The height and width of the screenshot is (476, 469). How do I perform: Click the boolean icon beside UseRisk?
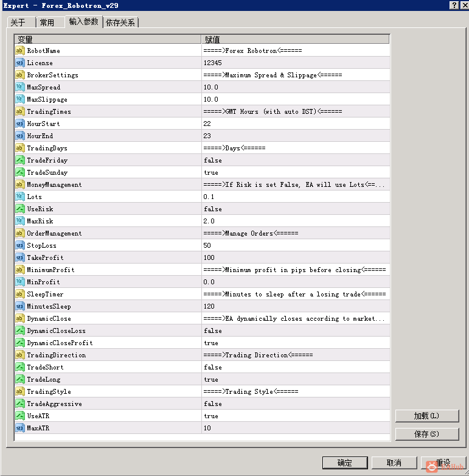pyautogui.click(x=19, y=209)
